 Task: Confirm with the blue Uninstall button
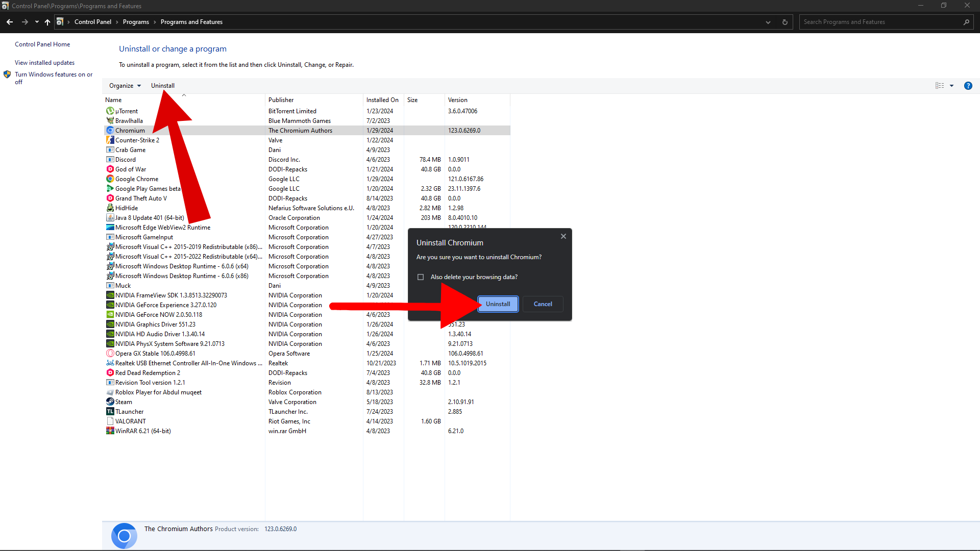point(498,304)
